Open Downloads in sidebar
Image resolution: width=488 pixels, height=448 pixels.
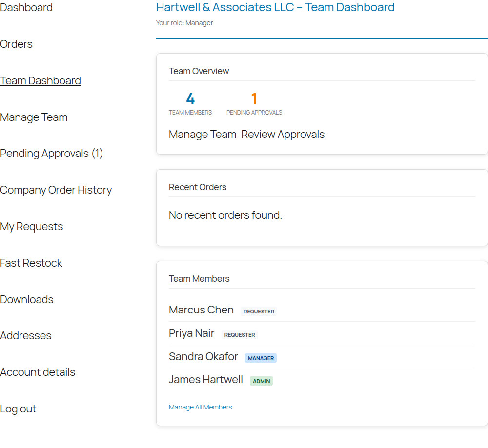(27, 299)
